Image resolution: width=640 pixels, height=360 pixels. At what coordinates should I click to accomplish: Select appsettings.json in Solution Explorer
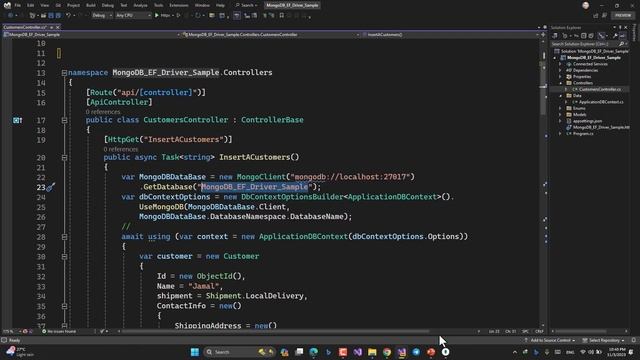[x=587, y=121]
